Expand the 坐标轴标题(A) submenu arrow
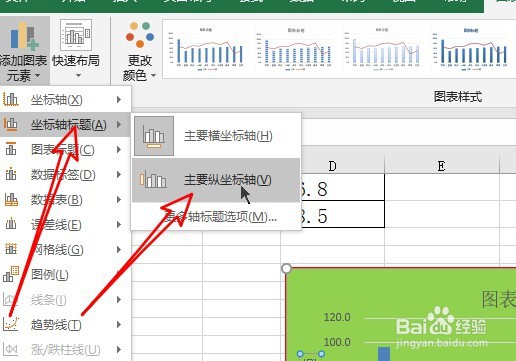Viewport: 516px width, 361px height. tap(119, 124)
